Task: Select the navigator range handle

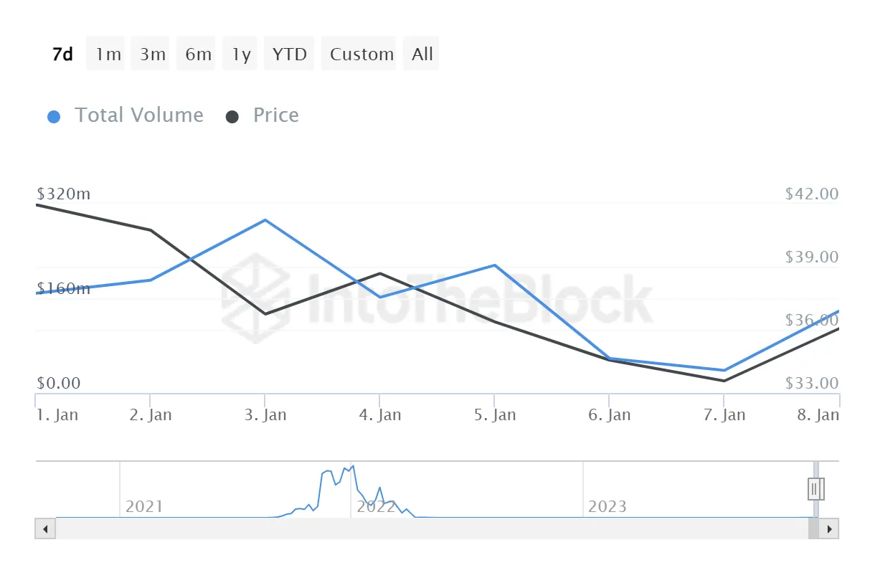Action: (815, 489)
